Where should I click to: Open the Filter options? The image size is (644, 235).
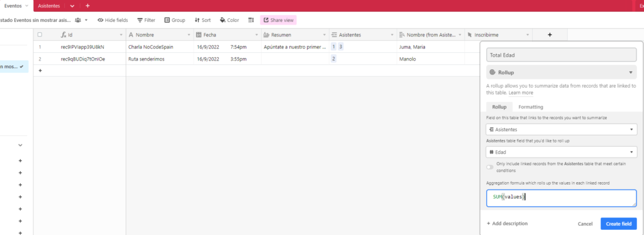pyautogui.click(x=146, y=20)
